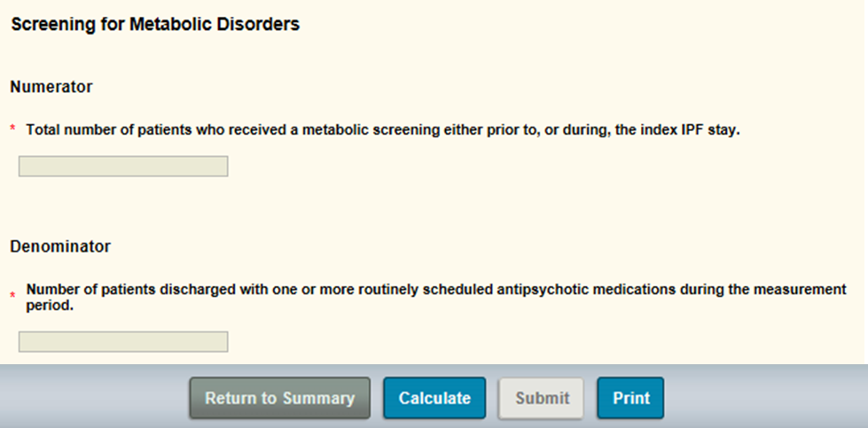Click the Return to Summary button

[279, 398]
